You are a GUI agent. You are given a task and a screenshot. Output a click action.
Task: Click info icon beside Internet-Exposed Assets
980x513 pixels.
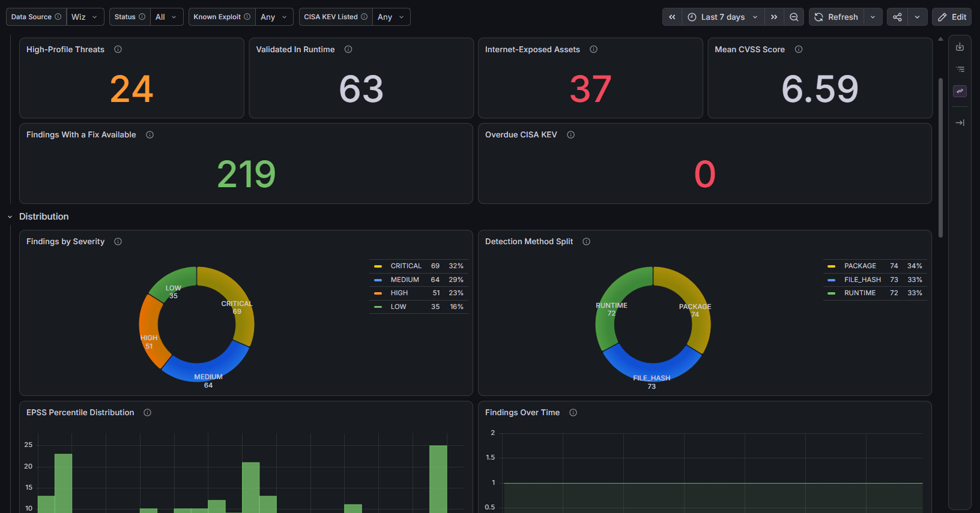click(x=593, y=49)
